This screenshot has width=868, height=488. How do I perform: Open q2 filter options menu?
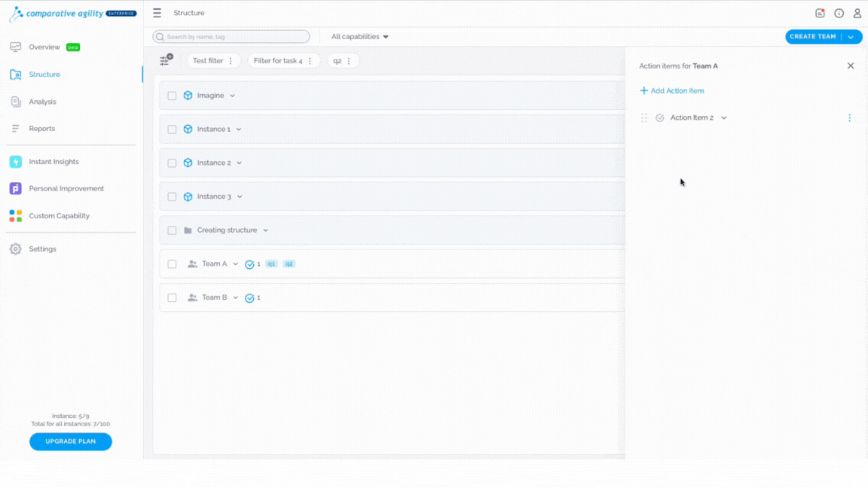[349, 61]
